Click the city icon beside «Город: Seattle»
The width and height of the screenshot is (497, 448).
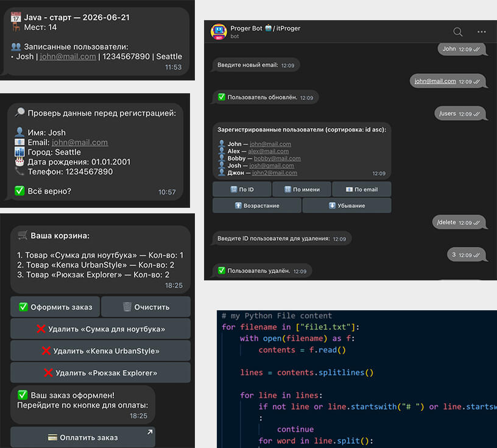click(x=19, y=152)
